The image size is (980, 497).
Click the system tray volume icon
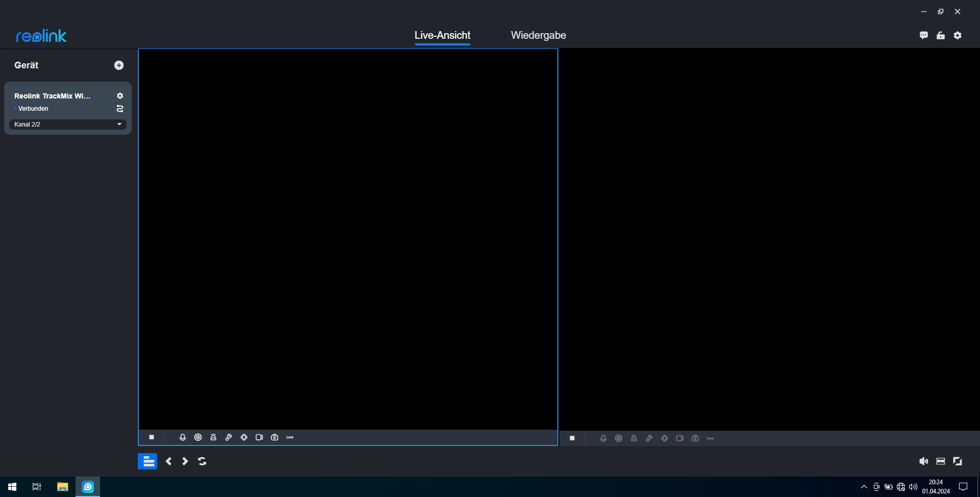(913, 487)
